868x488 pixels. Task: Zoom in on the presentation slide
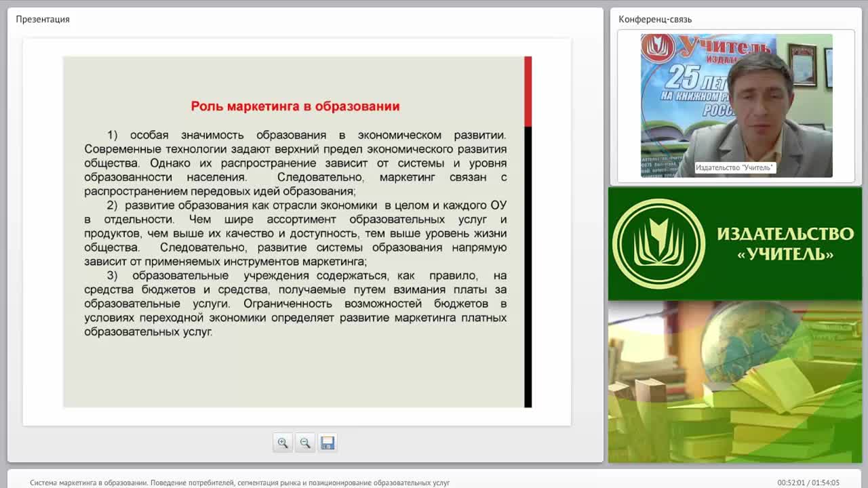click(283, 443)
